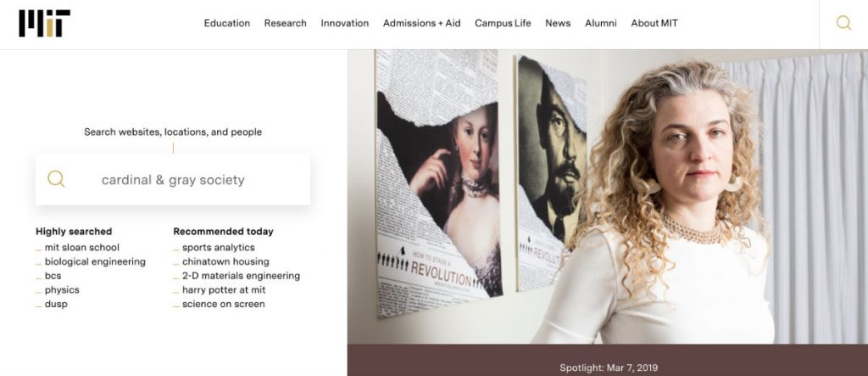Pick the dusp highly searched link
The image size is (868, 376).
click(x=56, y=304)
